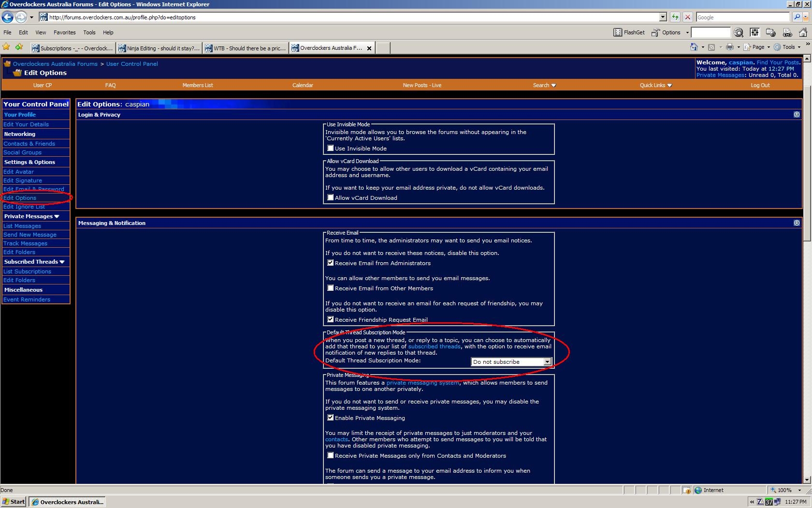Open the Quick Links dropdown

656,85
